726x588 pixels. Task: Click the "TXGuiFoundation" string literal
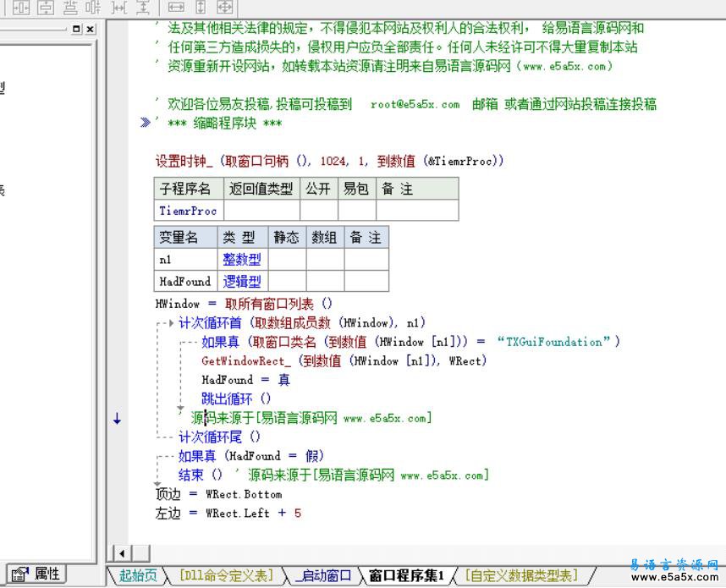[554, 342]
